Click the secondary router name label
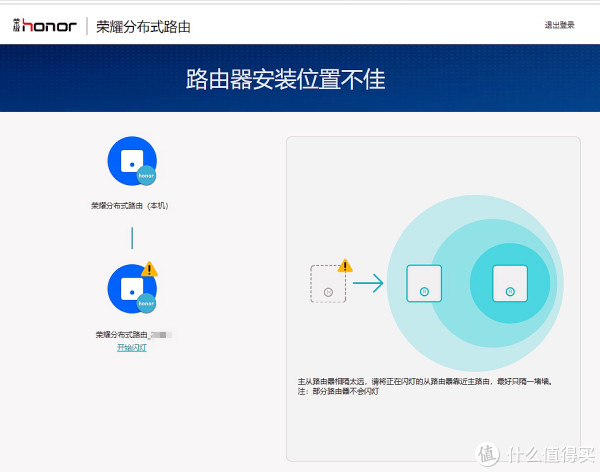The image size is (600, 472). point(134,335)
